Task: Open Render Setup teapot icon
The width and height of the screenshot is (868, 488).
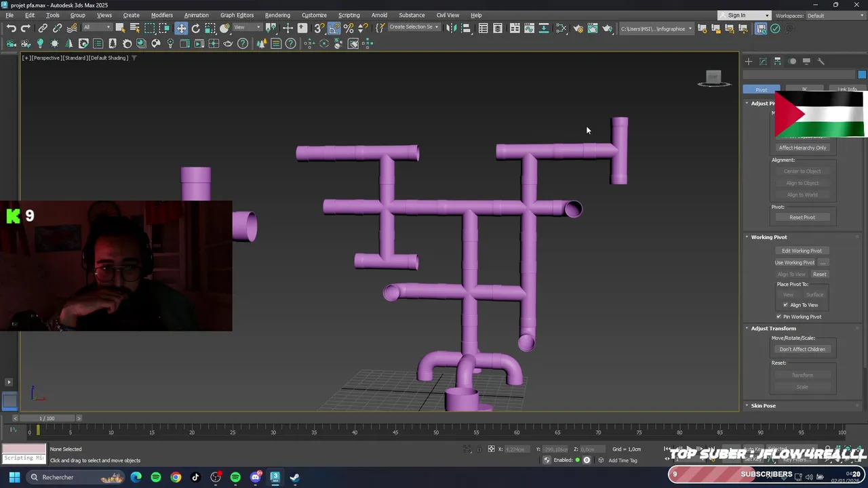Action: click(x=578, y=28)
